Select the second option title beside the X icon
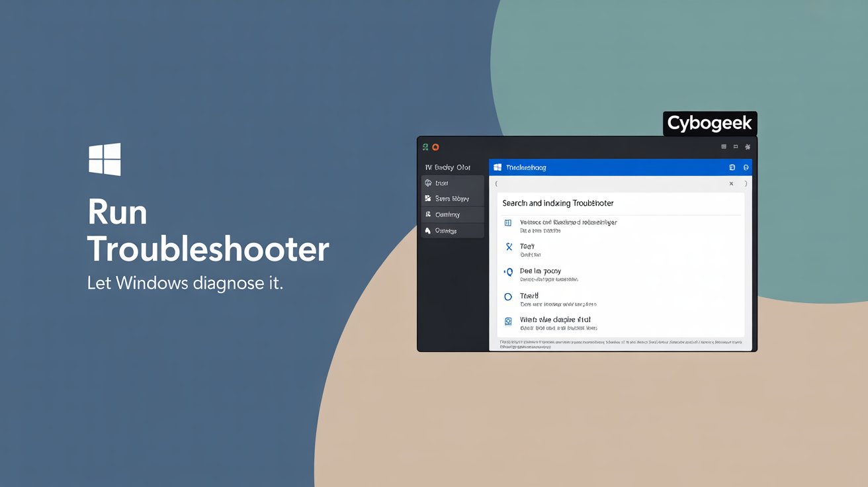 click(x=527, y=246)
